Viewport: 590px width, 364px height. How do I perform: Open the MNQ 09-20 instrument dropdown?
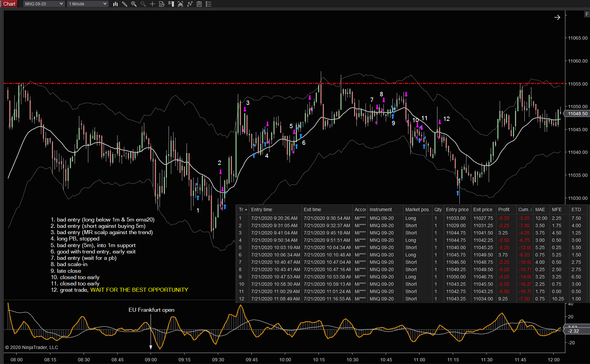[44, 4]
